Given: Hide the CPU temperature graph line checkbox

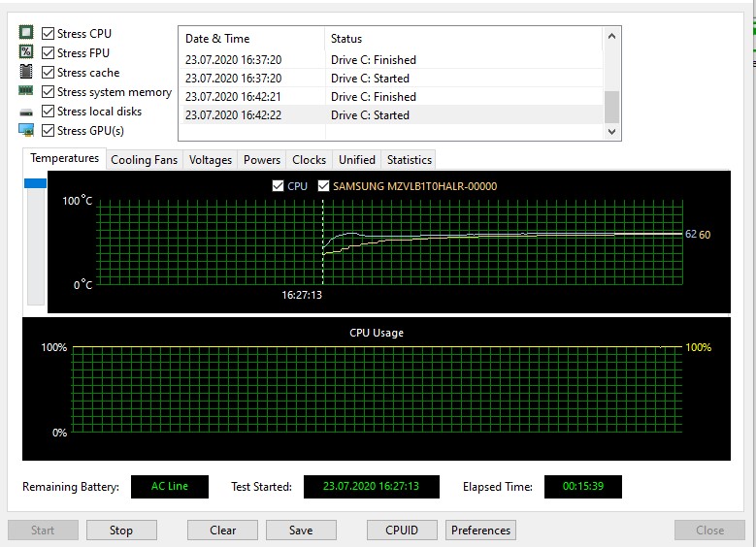Looking at the screenshot, I should [x=278, y=186].
